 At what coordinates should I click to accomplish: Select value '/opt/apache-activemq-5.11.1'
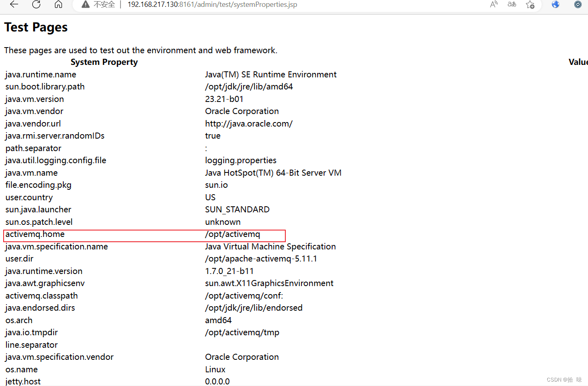click(x=261, y=259)
